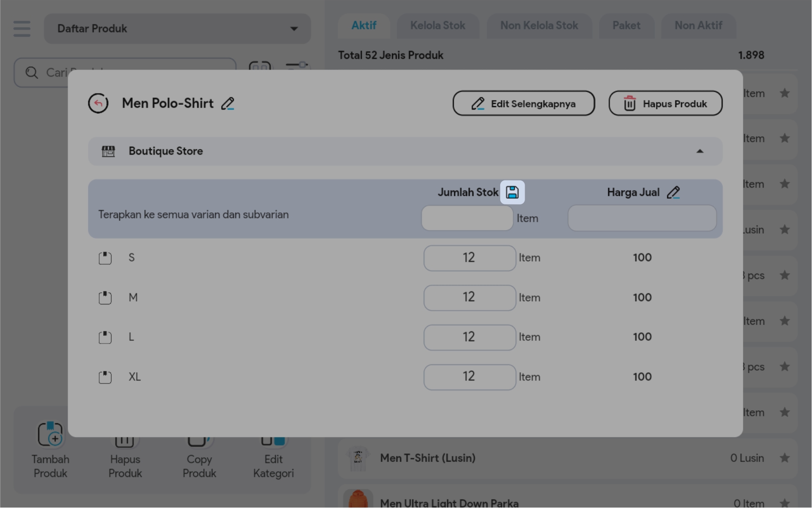
Task: Click the Hapus Produk button in dialog
Action: point(665,103)
